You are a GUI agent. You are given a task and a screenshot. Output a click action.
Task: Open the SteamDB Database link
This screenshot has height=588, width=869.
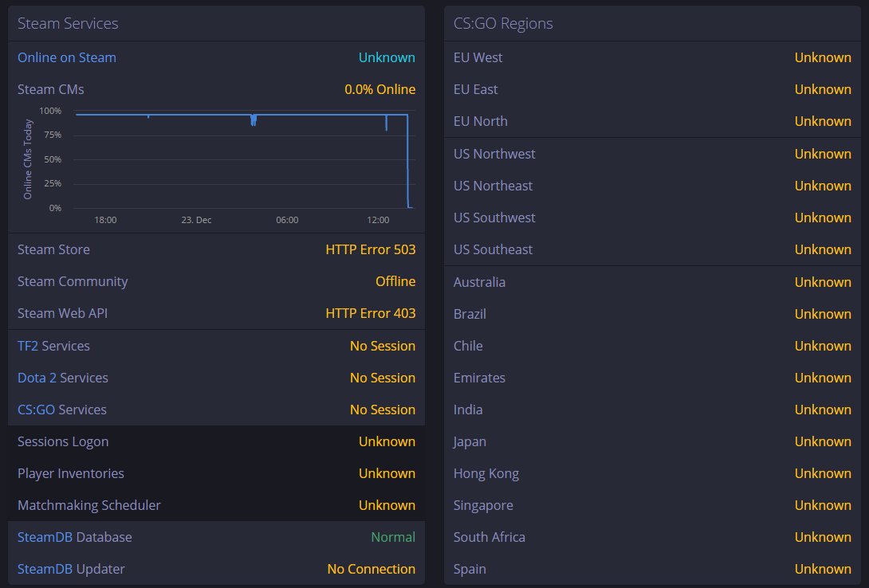45,538
